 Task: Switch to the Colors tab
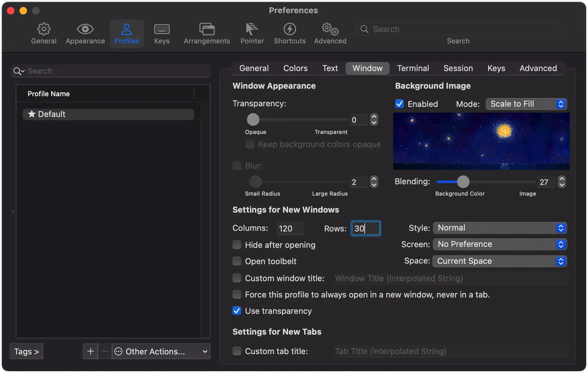point(295,68)
